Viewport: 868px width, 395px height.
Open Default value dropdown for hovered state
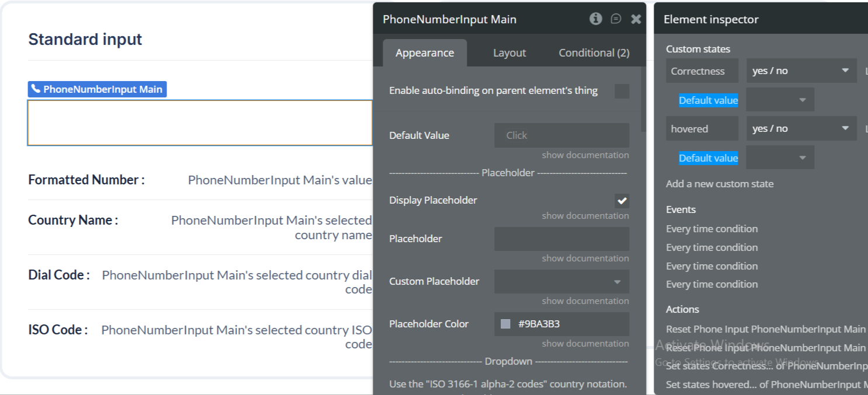pyautogui.click(x=780, y=158)
